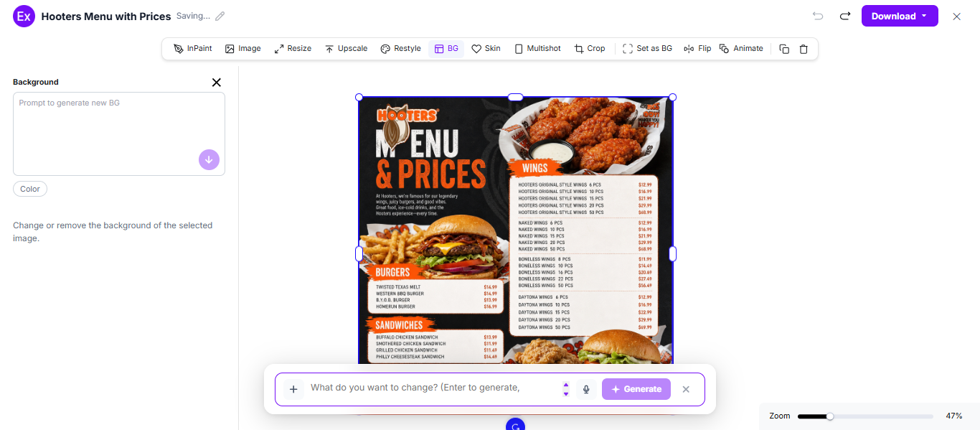The image size is (980, 430).
Task: Click the 47% zoom value
Action: pos(954,416)
